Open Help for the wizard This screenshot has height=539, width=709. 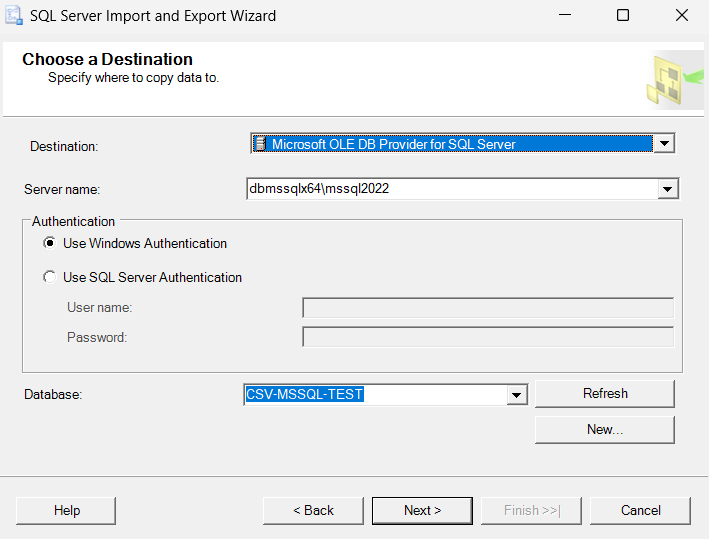[x=66, y=511]
